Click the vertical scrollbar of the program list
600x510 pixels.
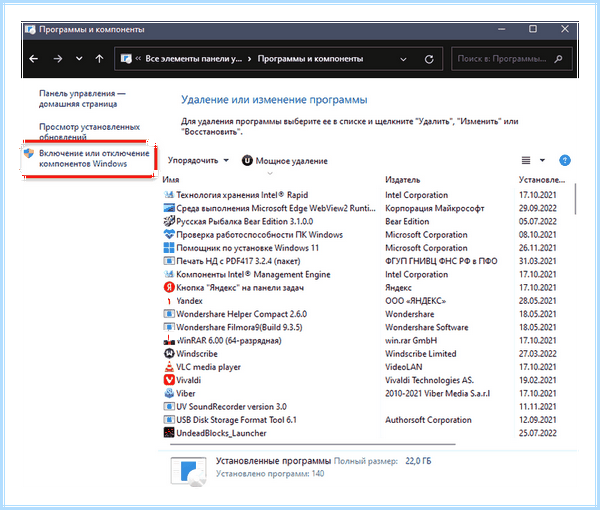(575, 199)
